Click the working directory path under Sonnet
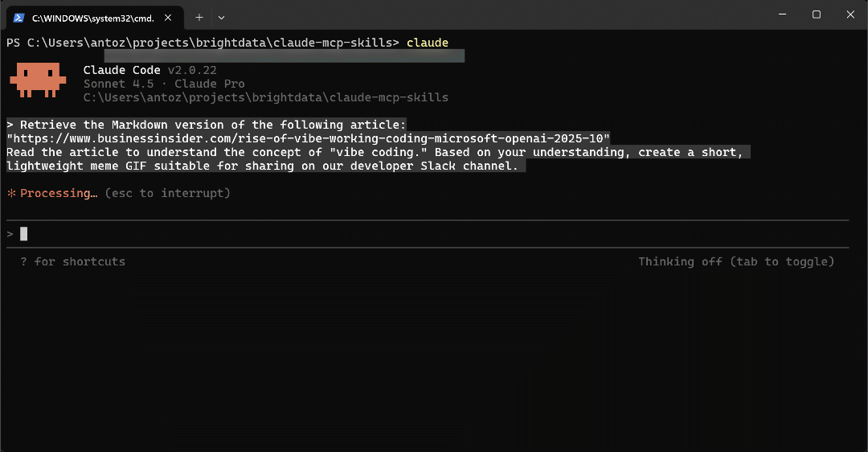This screenshot has height=452, width=868. pyautogui.click(x=265, y=97)
